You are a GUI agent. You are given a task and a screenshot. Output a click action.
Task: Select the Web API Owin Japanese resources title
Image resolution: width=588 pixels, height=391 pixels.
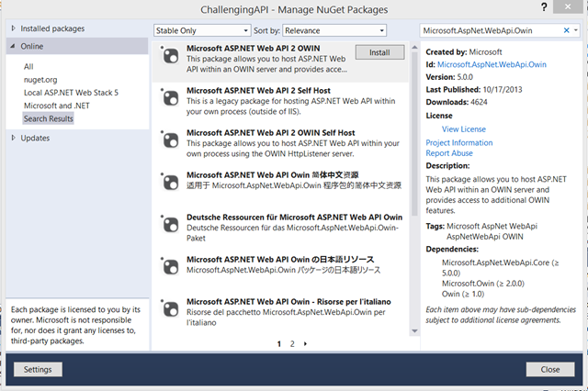(x=280, y=260)
